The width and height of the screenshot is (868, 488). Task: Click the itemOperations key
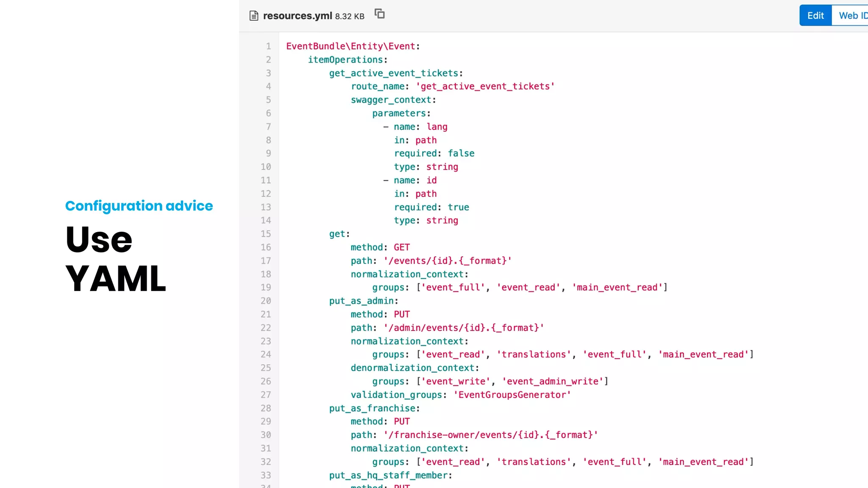[x=345, y=60]
